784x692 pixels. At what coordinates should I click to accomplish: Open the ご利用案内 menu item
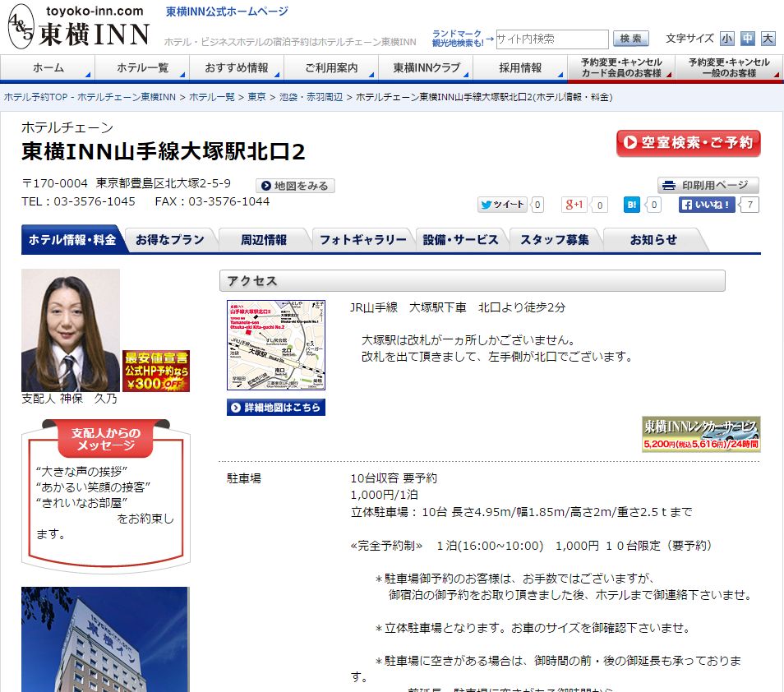[331, 67]
